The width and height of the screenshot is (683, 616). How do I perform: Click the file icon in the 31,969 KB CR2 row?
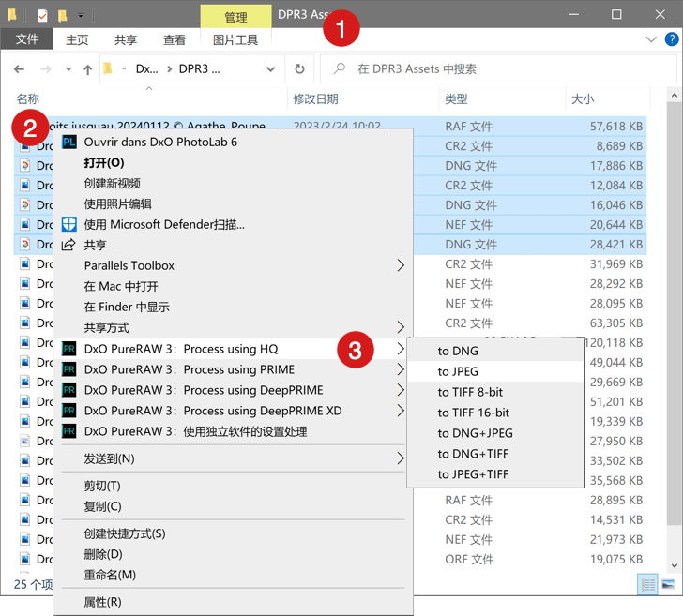(x=25, y=263)
